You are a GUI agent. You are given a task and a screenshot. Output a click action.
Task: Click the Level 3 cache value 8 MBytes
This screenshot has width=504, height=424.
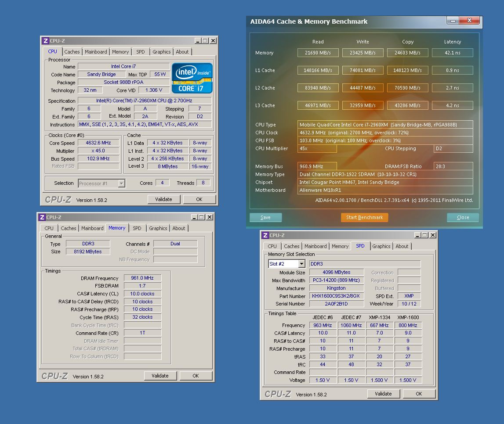pyautogui.click(x=168, y=166)
